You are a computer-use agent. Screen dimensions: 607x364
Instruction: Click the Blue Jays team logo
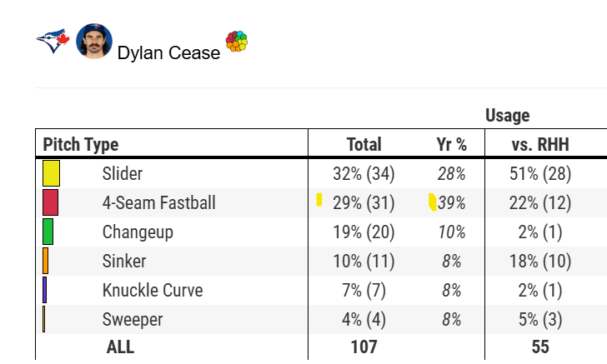[52, 41]
